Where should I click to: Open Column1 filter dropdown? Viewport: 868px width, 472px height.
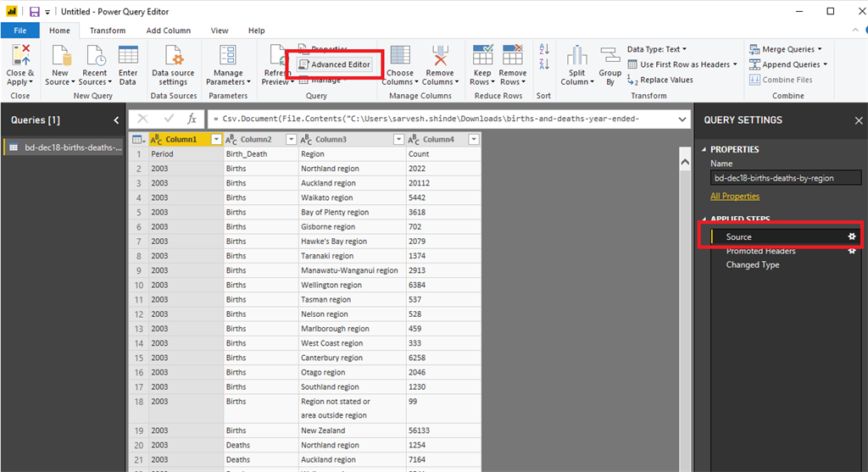[216, 140]
